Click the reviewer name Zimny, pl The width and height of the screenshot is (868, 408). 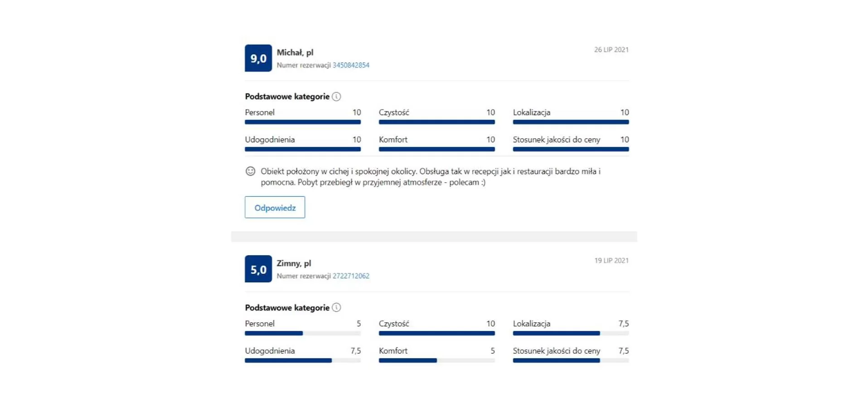point(294,263)
